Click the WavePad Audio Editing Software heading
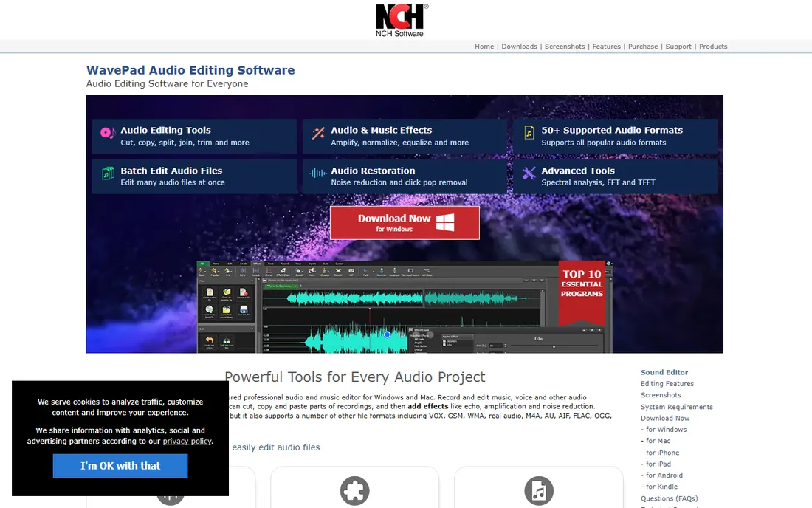Viewport: 812px width, 508px height. click(190, 70)
